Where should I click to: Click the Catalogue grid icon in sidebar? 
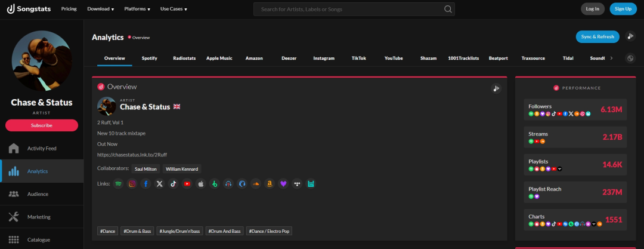point(14,239)
